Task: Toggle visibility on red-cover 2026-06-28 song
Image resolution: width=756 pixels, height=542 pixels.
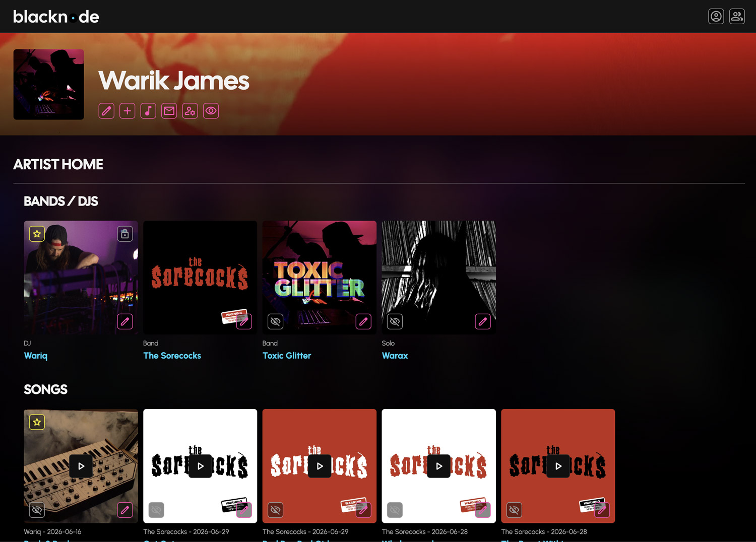Action: coord(514,510)
